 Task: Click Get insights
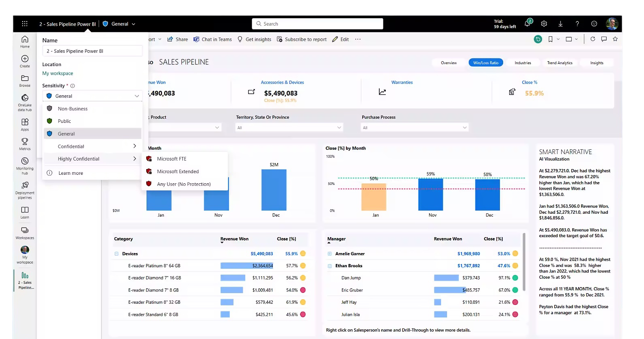coord(254,39)
